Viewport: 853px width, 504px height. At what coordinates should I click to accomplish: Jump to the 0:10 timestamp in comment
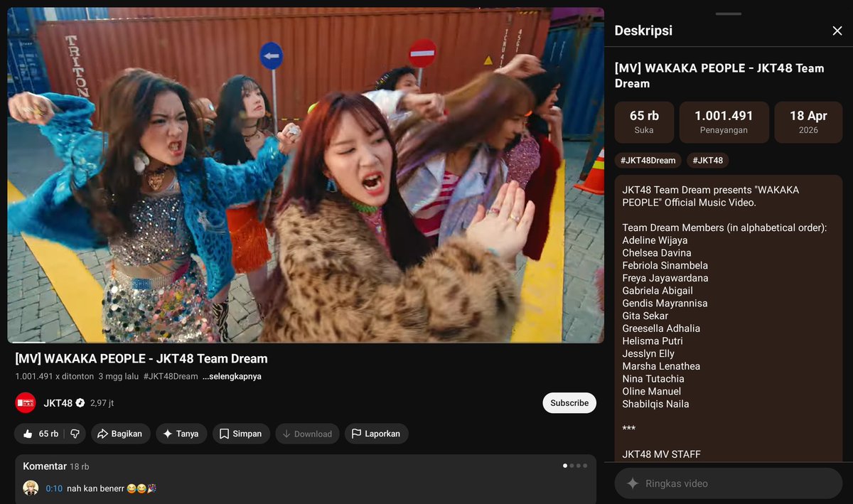click(x=54, y=488)
